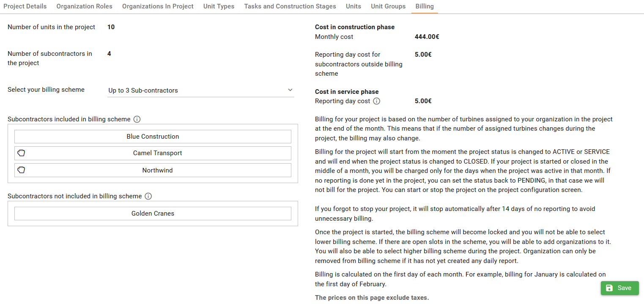This screenshot has width=644, height=304.
Task: Click Subcontractors included in billing scheme label
Action: click(69, 119)
